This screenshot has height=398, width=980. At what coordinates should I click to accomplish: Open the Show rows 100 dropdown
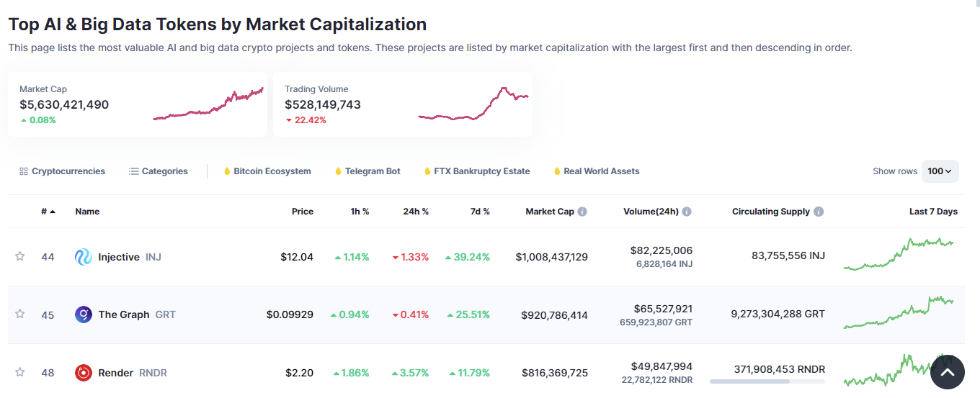(x=940, y=171)
